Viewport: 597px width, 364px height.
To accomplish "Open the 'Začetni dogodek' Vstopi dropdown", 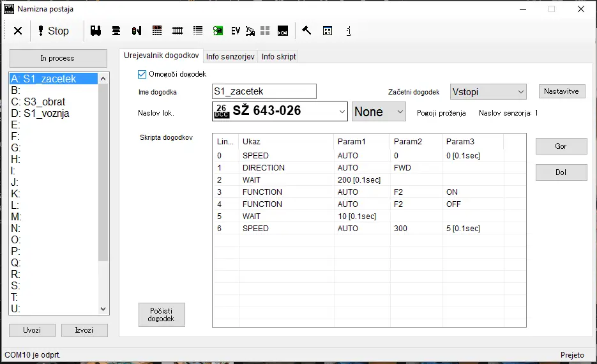I will (x=488, y=92).
